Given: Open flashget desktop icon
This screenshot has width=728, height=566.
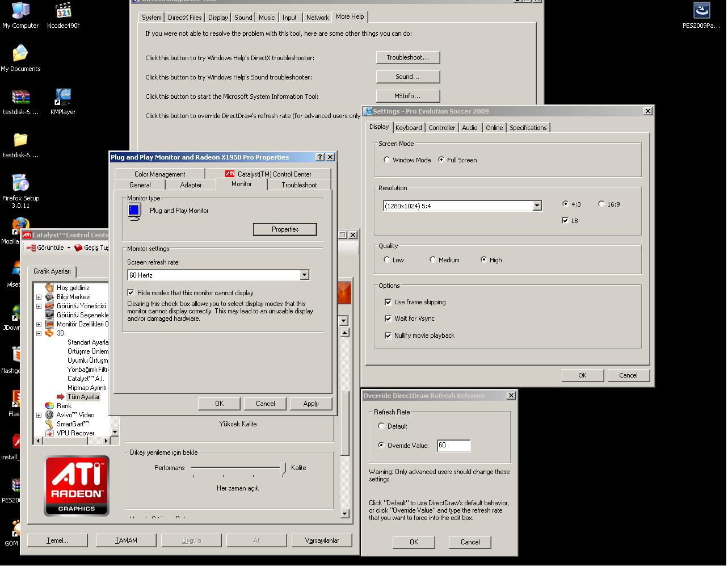Looking at the screenshot, I should [16, 356].
